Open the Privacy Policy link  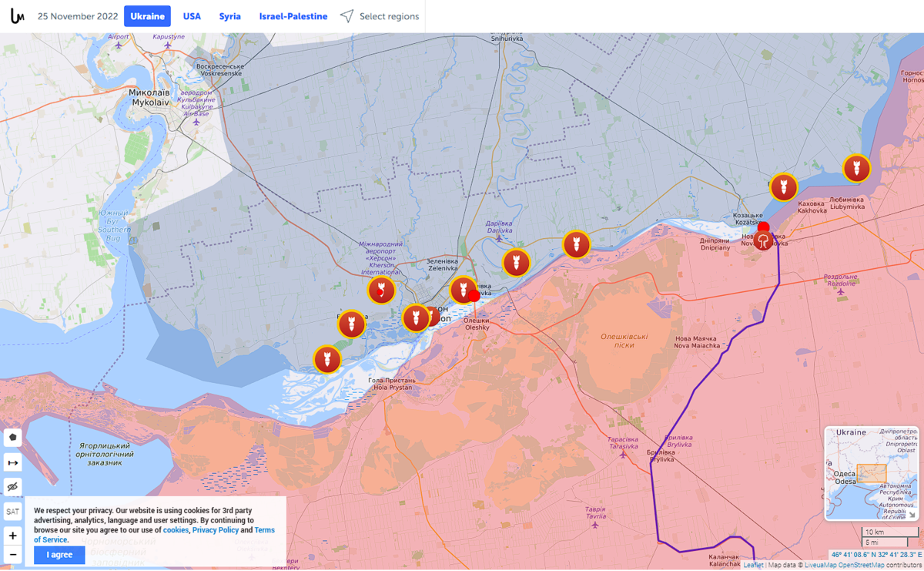click(216, 530)
